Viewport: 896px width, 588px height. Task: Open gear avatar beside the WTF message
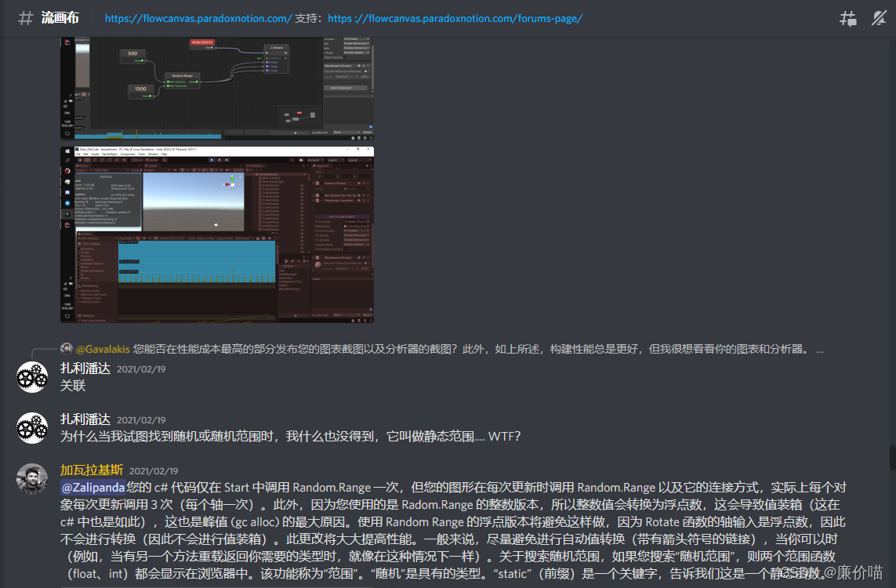point(32,428)
